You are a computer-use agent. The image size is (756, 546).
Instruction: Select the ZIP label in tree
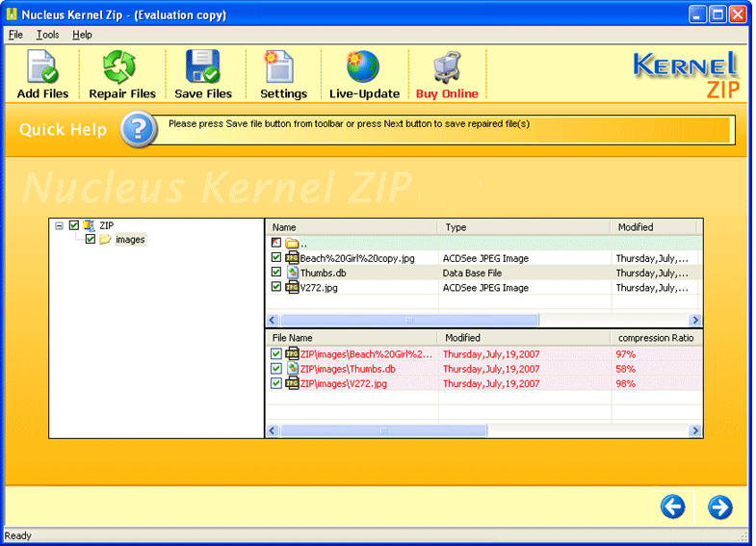click(x=107, y=225)
